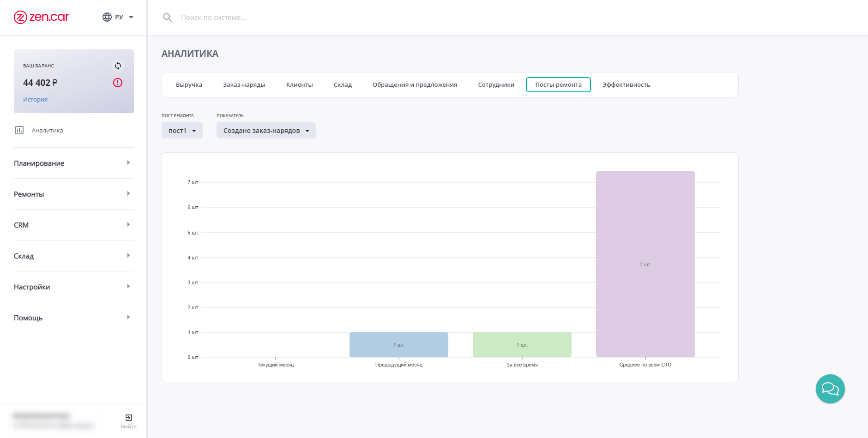Switch to the Клиенты tab
The image size is (868, 438).
pos(299,84)
